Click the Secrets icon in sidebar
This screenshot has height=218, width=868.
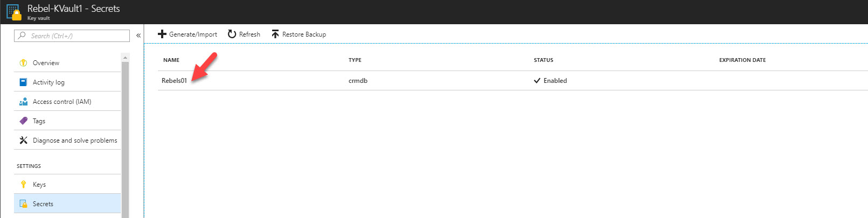point(23,204)
